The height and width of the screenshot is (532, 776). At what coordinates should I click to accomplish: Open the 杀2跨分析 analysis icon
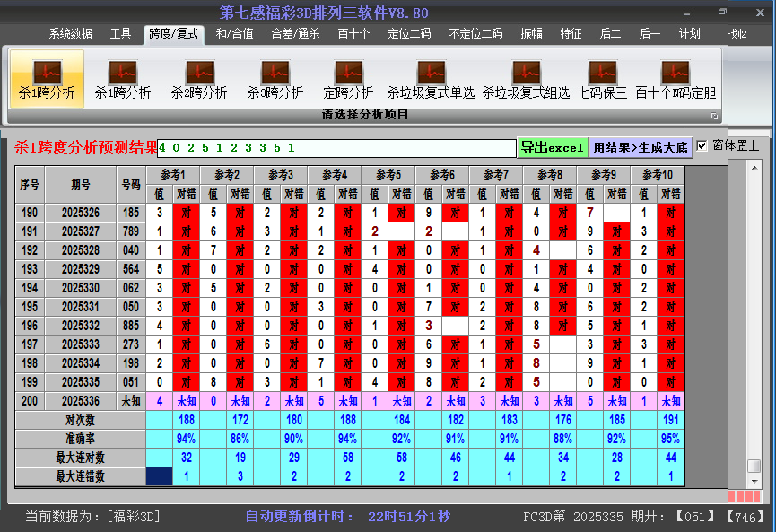click(x=199, y=79)
